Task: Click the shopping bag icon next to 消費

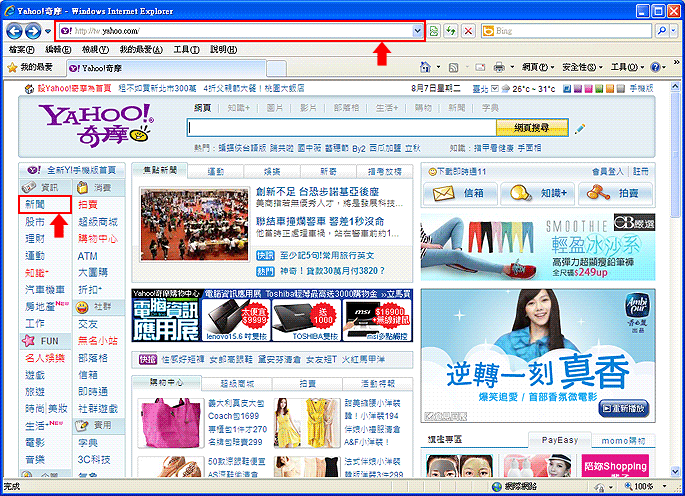Action: [x=82, y=188]
